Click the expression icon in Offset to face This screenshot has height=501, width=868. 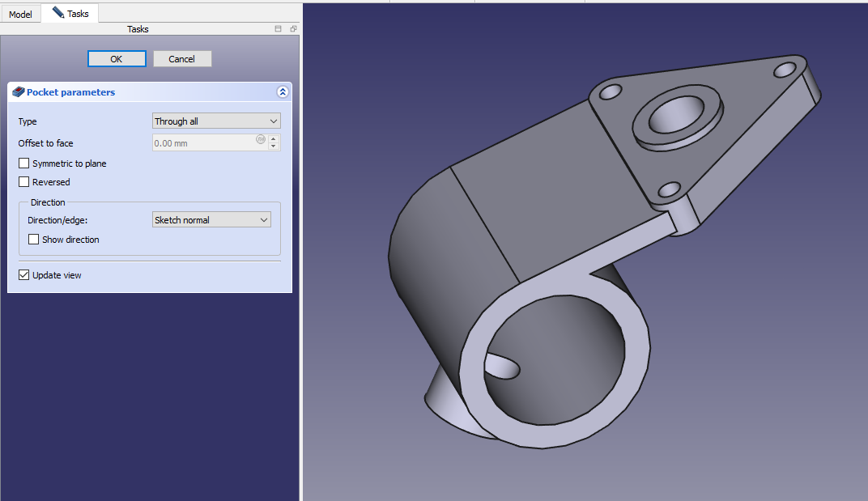pos(261,139)
